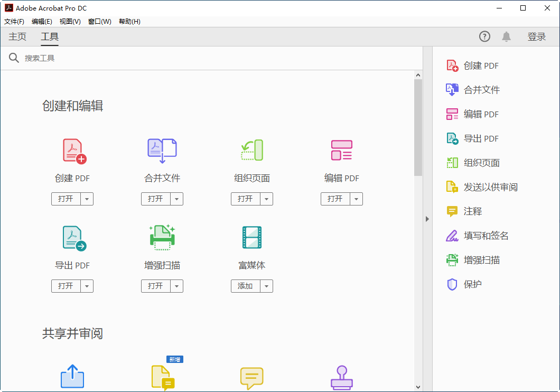
Task: Click the 登录 sign-in link
Action: [536, 36]
